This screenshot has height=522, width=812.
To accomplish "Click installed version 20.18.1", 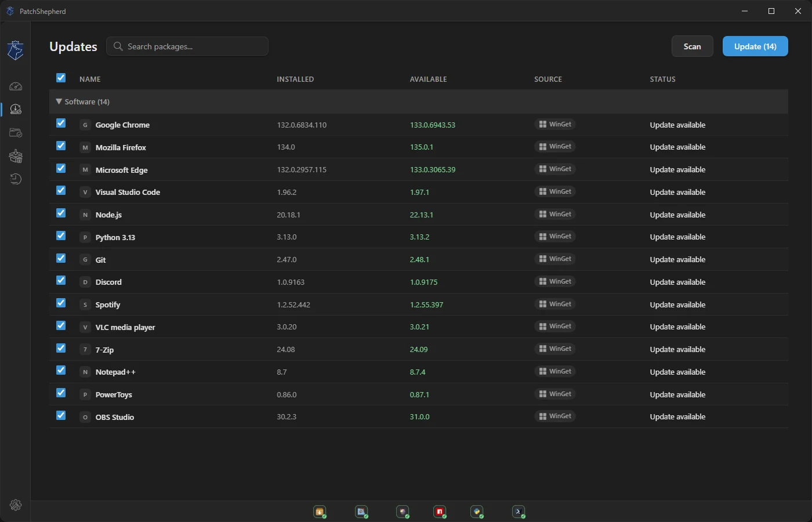I will 288,215.
